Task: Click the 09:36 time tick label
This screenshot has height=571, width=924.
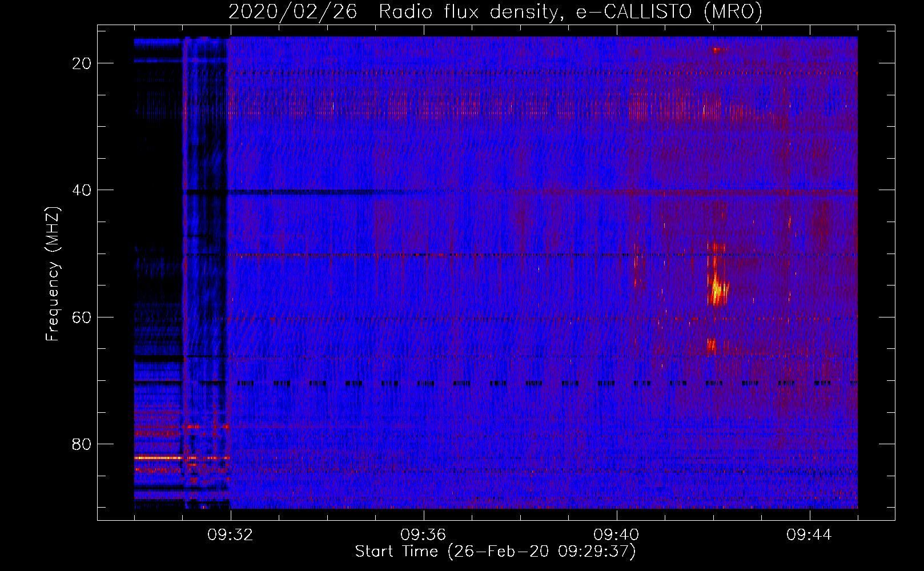Action: tap(423, 535)
